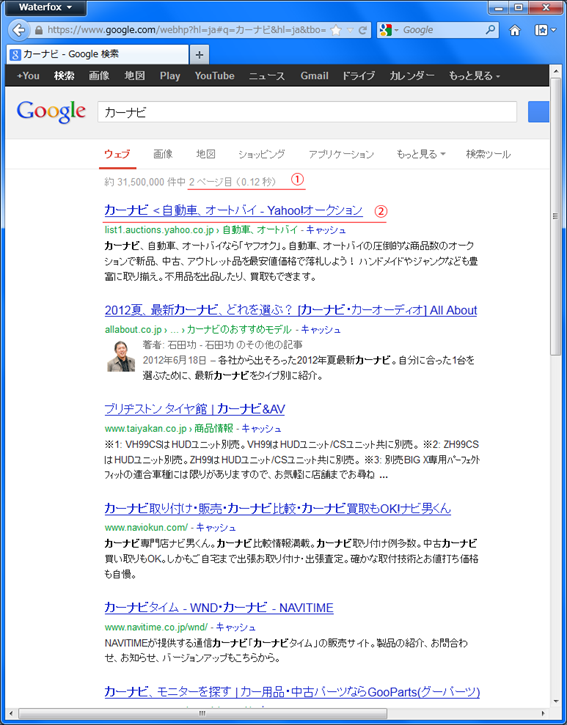Open 検索ツール options

pos(488,154)
